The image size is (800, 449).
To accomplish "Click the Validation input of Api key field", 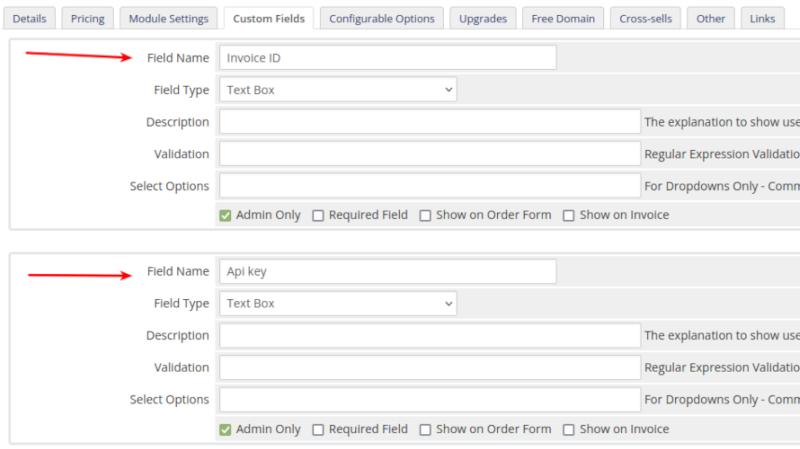I will click(x=429, y=367).
